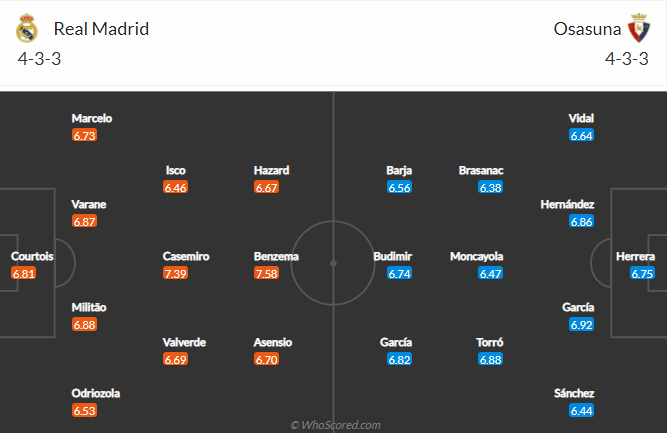Click Courtois's 6.81 rating badge

pos(24,273)
